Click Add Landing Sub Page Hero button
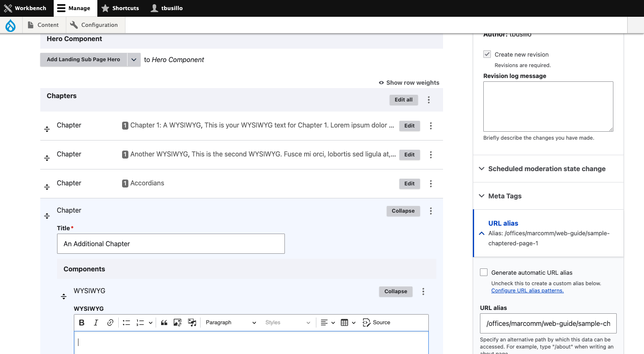Screen dimensions: 644x354 83,60
